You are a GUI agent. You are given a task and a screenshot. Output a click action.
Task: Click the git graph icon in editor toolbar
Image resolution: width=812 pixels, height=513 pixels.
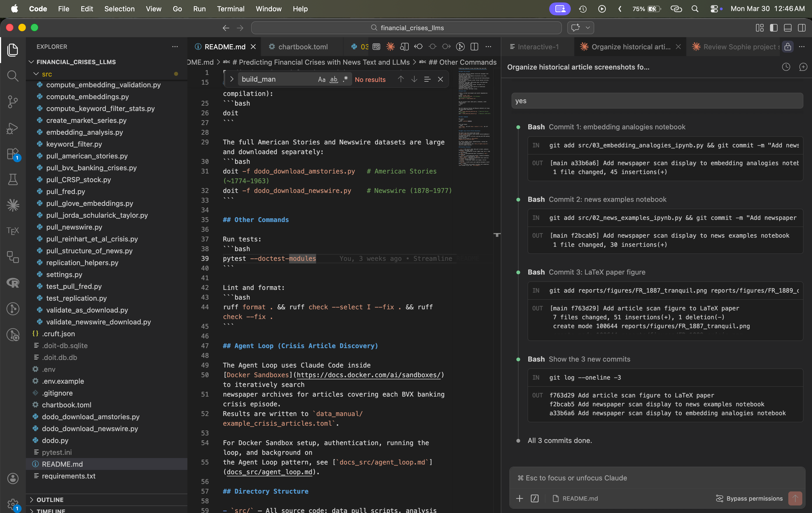[460, 47]
